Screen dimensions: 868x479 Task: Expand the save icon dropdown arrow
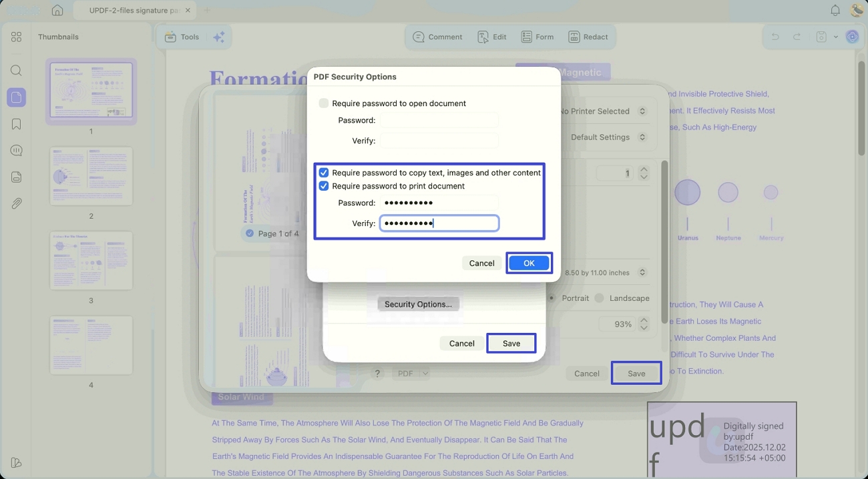[x=835, y=37]
